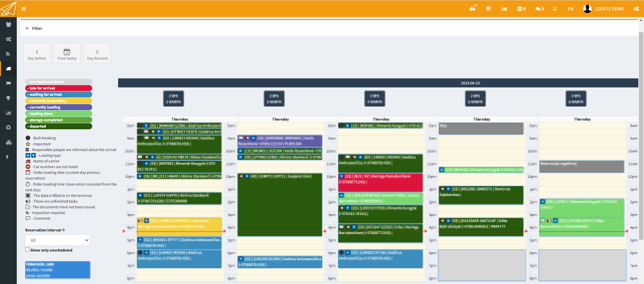Click the 2023-04-13 date header bar
Viewport: 644px width, 284px height.
pyautogui.click(x=378, y=83)
